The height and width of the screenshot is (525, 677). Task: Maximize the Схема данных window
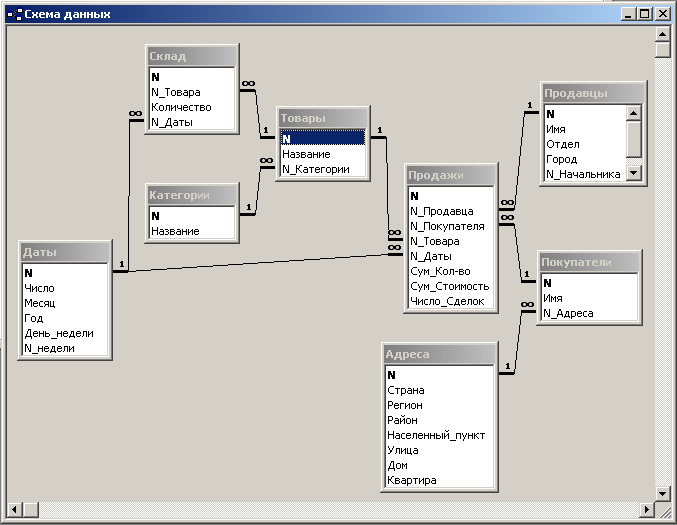coord(645,14)
